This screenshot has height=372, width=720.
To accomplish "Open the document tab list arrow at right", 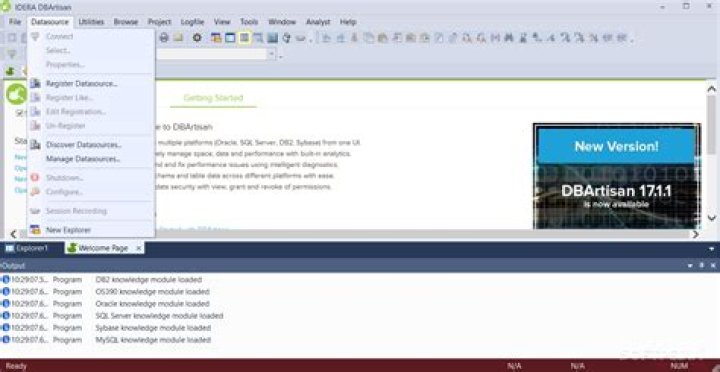I will coord(712,248).
